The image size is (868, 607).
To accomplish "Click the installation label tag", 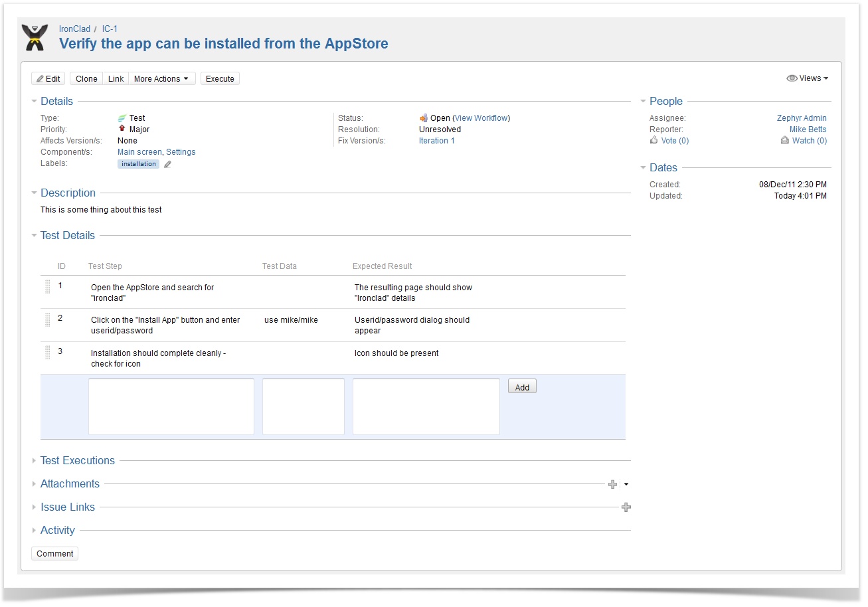I will (x=139, y=164).
